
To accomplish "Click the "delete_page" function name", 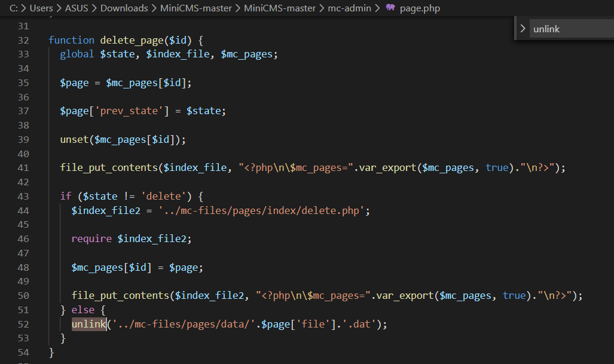I will pyautogui.click(x=132, y=40).
